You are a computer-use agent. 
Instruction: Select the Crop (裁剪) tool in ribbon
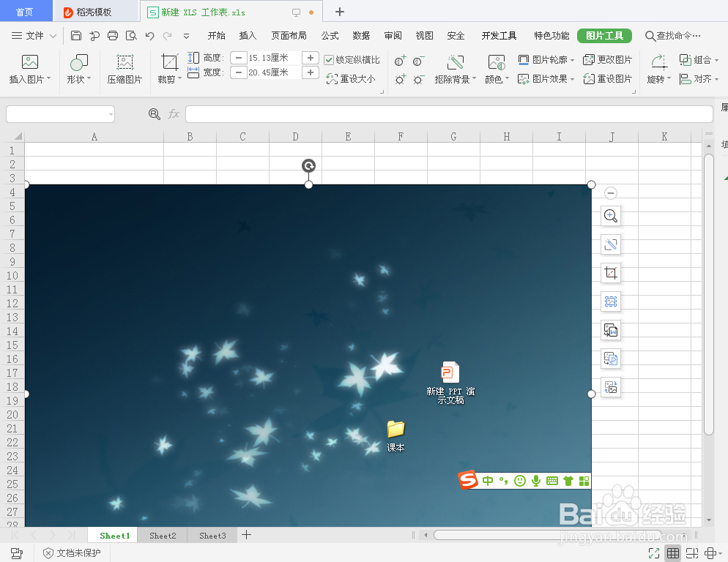click(x=169, y=62)
